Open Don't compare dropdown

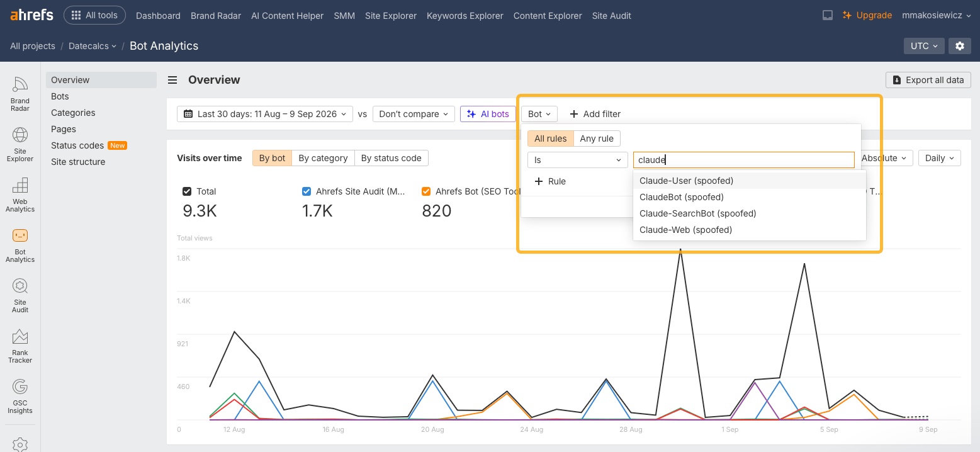click(x=414, y=114)
